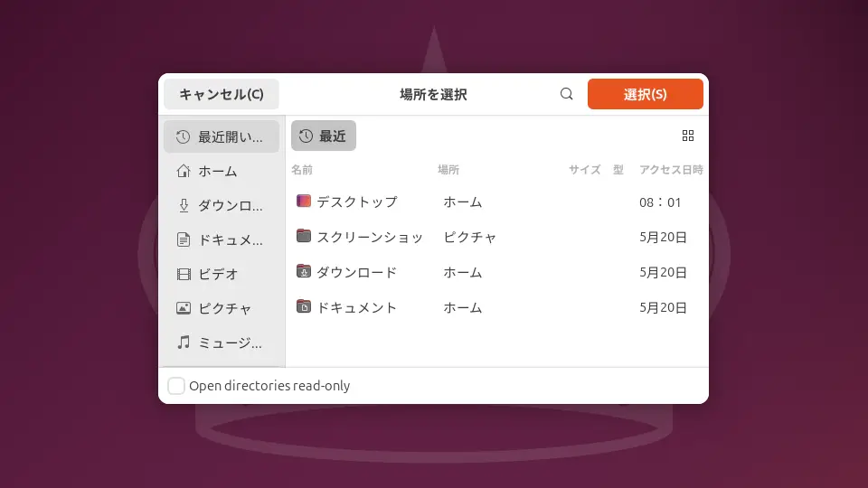This screenshot has height=488, width=868.
Task: Click ホーム location in デスクトップ row
Action: coord(463,202)
